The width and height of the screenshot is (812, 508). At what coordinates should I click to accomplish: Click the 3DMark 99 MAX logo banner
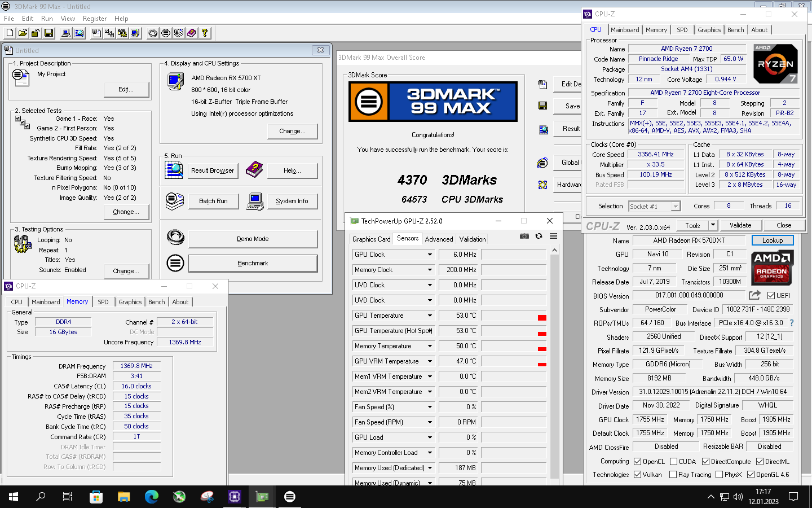pos(433,102)
